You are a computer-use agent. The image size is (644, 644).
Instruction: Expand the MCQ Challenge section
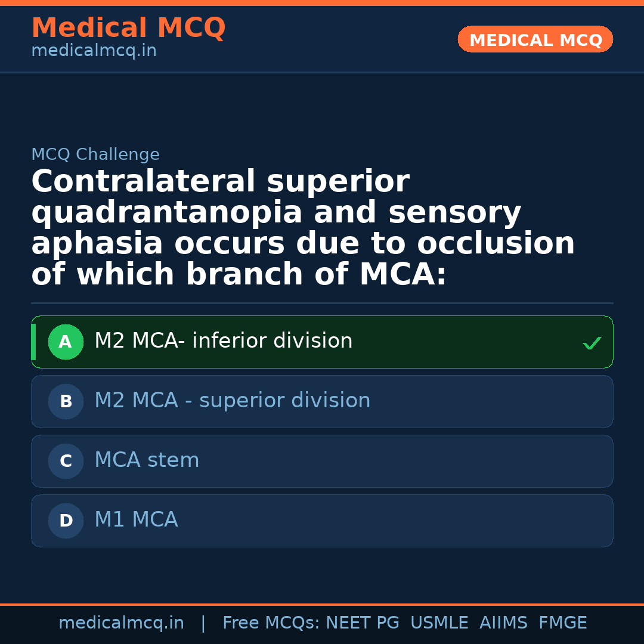(95, 154)
